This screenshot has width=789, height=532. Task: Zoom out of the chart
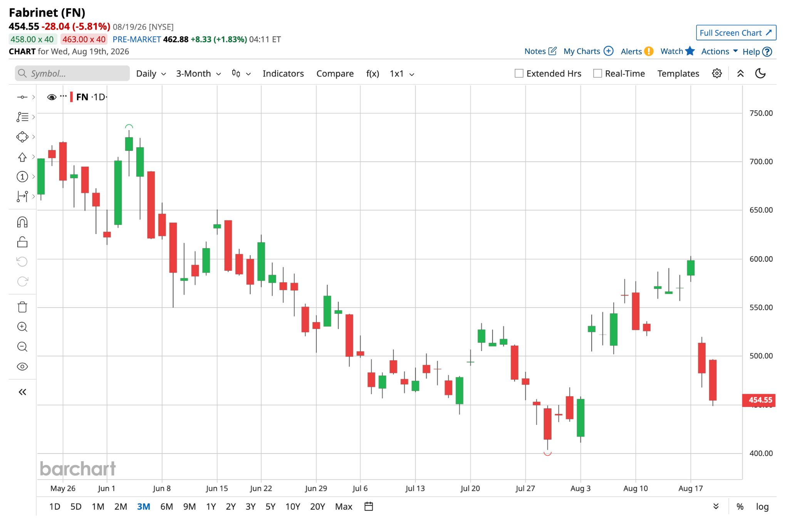coord(22,347)
